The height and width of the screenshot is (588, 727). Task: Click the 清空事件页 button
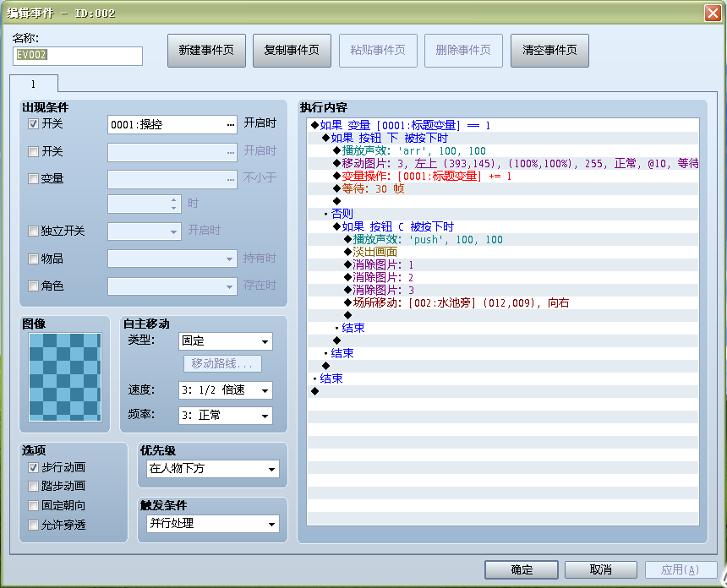pyautogui.click(x=549, y=51)
